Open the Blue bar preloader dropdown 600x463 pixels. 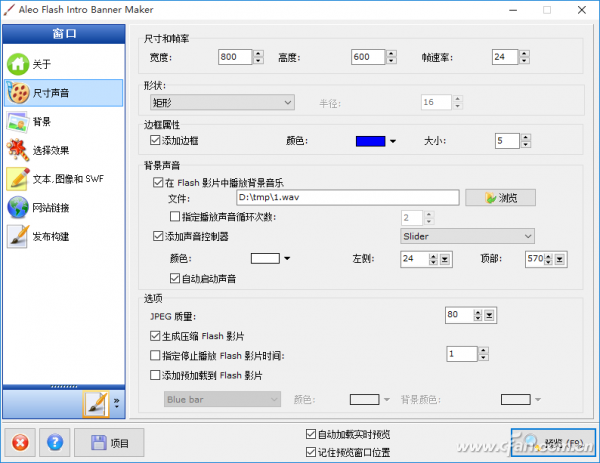[x=222, y=399]
